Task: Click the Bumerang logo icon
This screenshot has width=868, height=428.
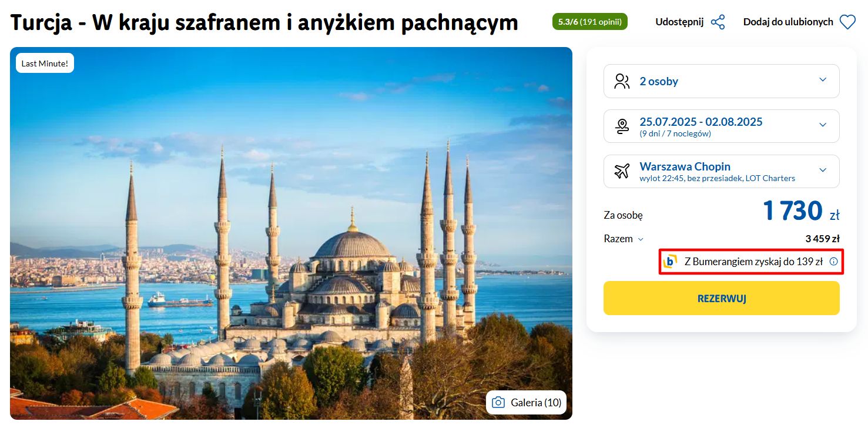Action: click(670, 262)
